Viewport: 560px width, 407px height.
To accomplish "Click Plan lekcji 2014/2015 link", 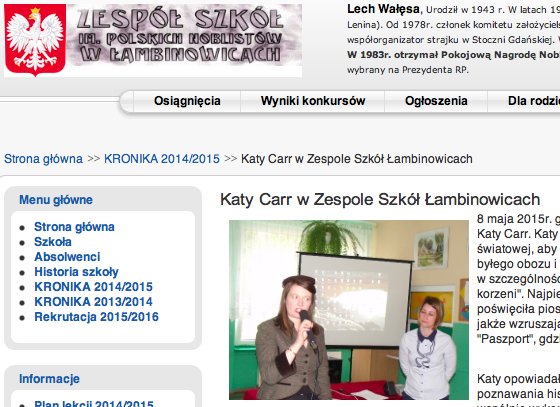I will pyautogui.click(x=94, y=403).
